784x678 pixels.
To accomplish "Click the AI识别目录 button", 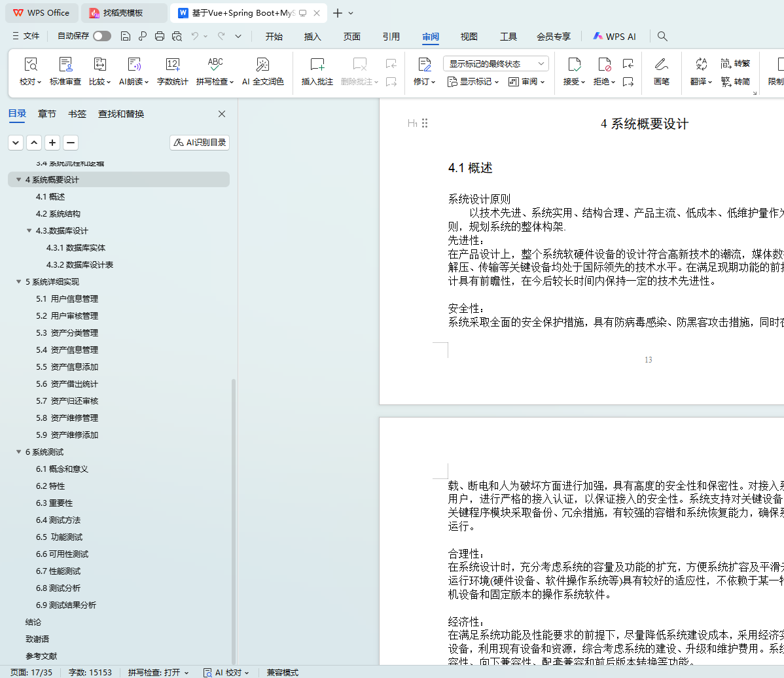I will point(200,143).
